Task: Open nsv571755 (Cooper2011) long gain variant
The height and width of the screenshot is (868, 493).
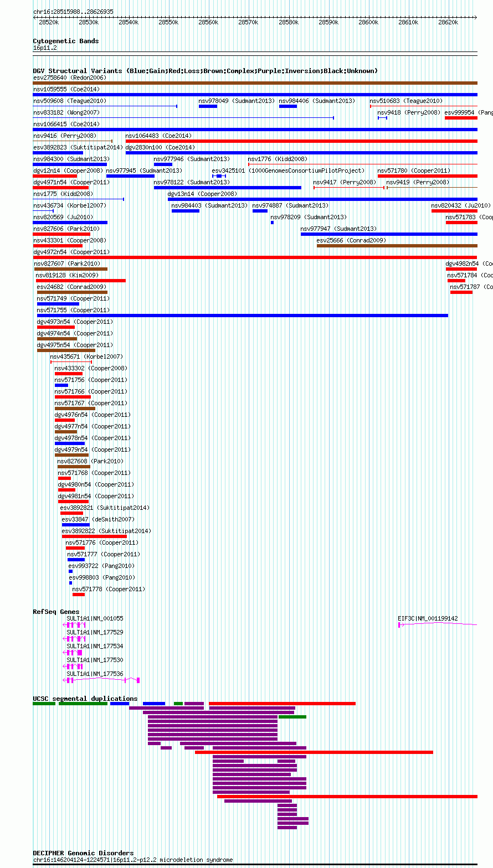Action: point(243,316)
